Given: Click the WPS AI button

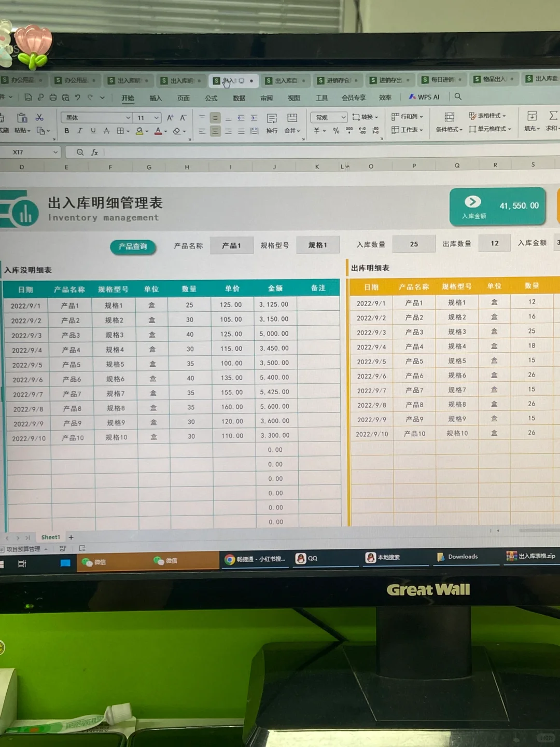Looking at the screenshot, I should [x=424, y=97].
